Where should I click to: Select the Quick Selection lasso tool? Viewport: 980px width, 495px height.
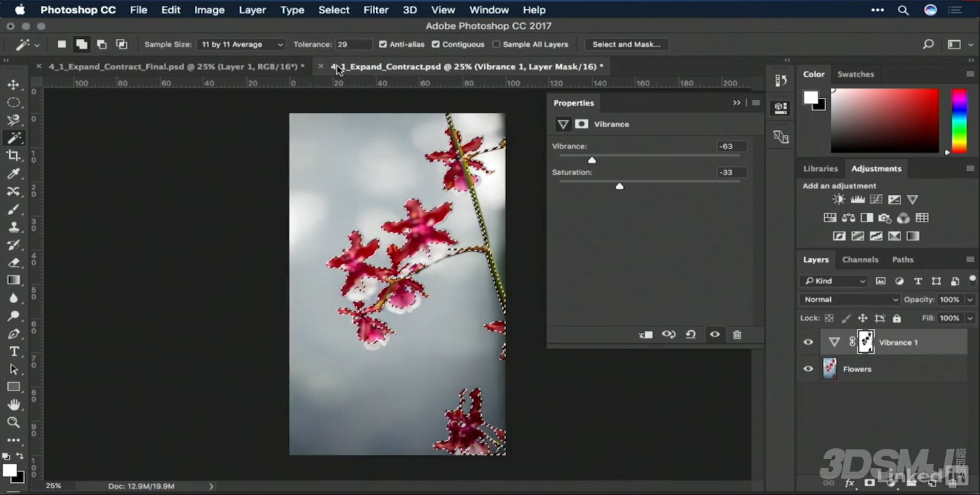tap(14, 120)
